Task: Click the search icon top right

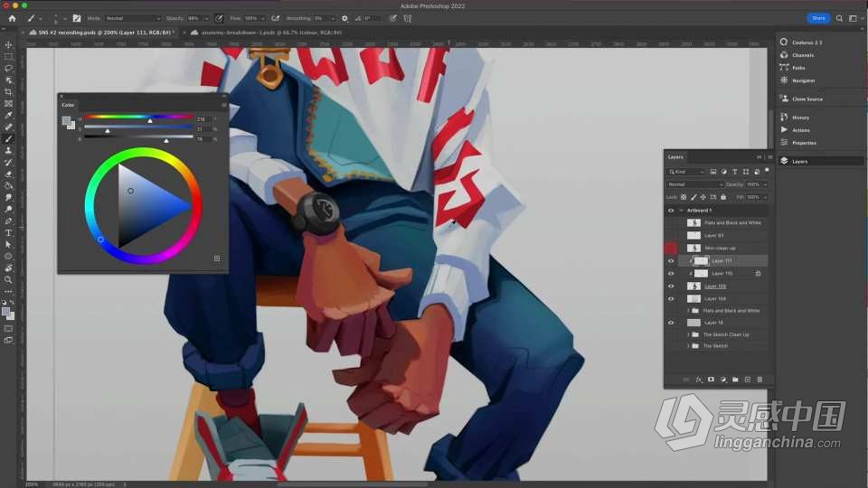Action: click(839, 18)
